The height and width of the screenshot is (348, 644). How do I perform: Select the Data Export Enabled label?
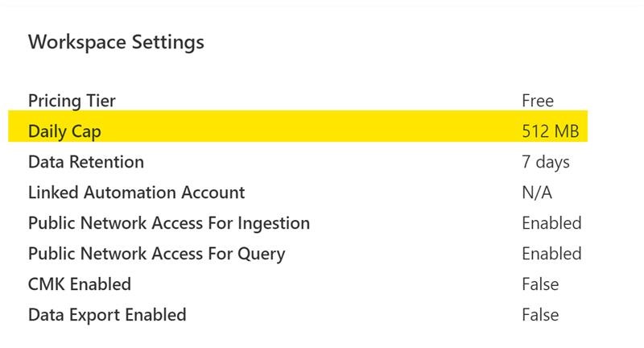click(x=107, y=315)
